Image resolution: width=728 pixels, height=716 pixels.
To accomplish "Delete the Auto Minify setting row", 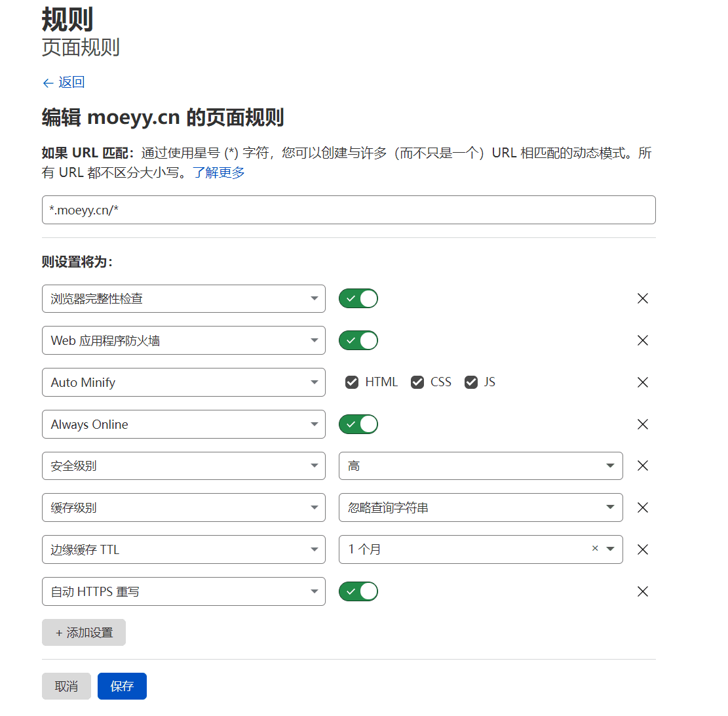I will (x=642, y=382).
